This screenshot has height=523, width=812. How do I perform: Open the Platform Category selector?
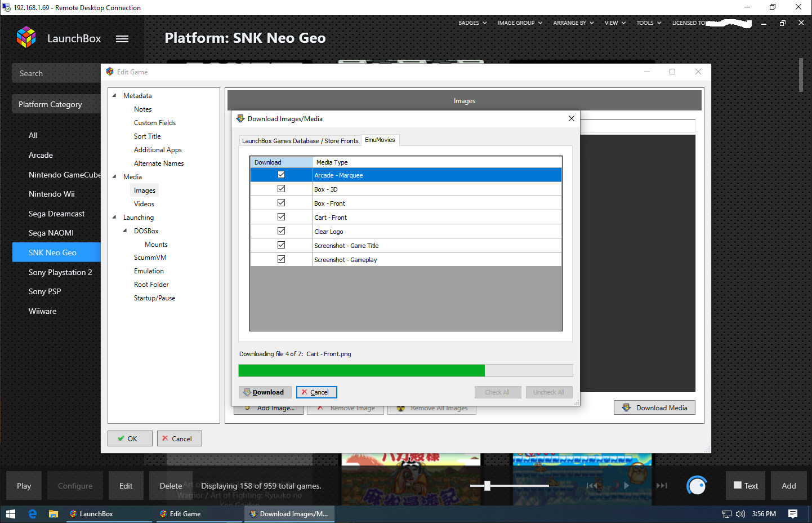pos(56,104)
